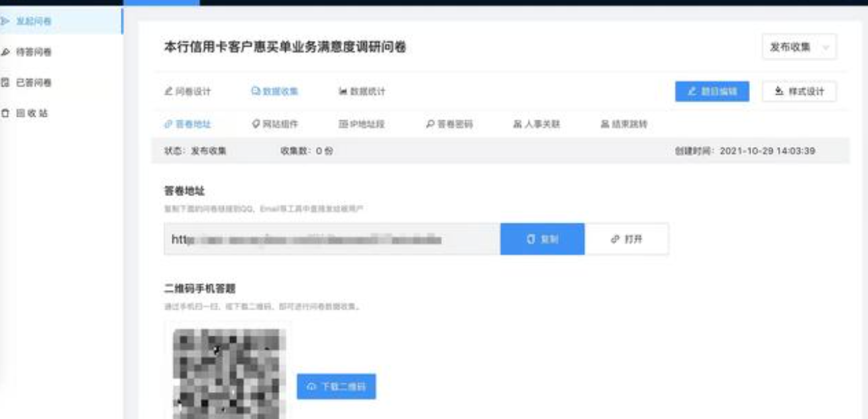This screenshot has height=419, width=868.
Task: Click the 收集数: 0 份 count
Action: [x=307, y=151]
